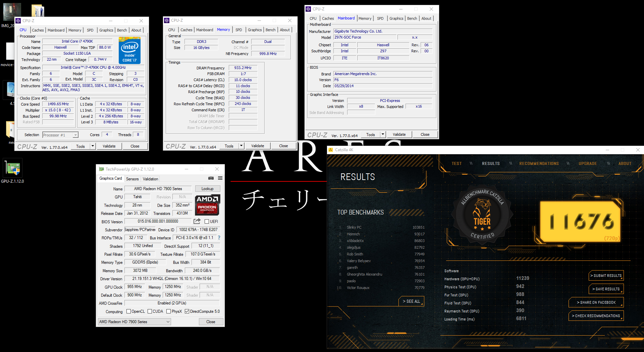Click the Catzilla 4K title bar icon
644x352 pixels.
tap(331, 150)
